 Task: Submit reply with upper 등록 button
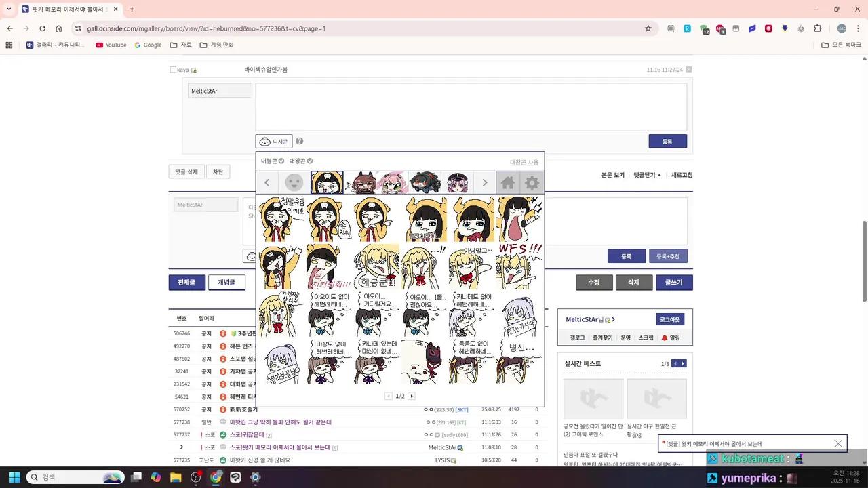point(667,141)
